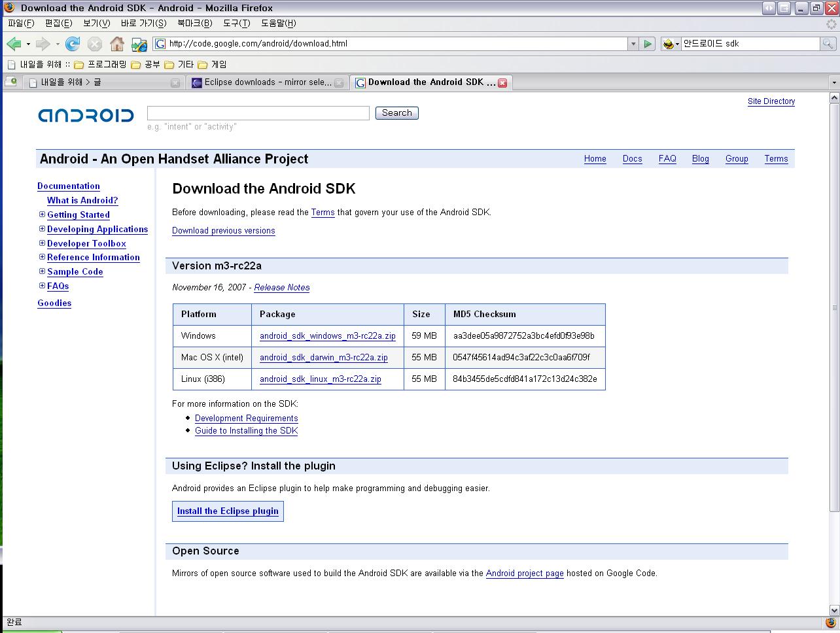The image size is (840, 633).
Task: Click the magnifier search icon in toolbar
Action: point(828,44)
